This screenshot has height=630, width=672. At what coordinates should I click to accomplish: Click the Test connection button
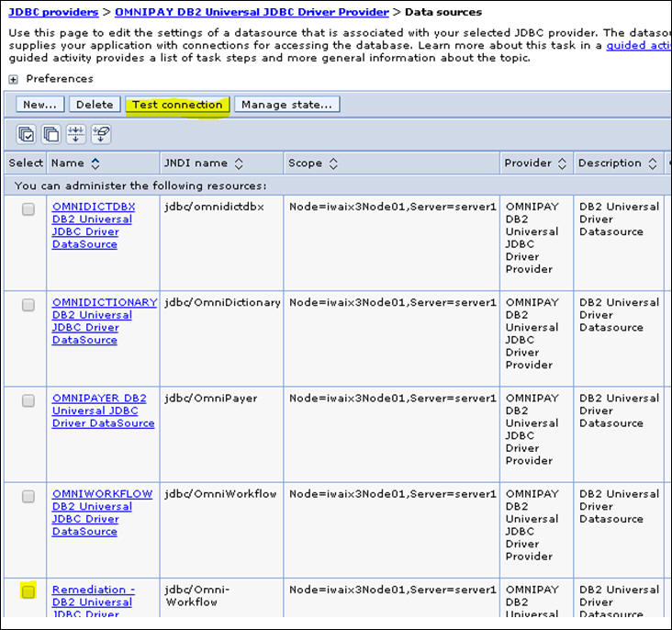(177, 105)
